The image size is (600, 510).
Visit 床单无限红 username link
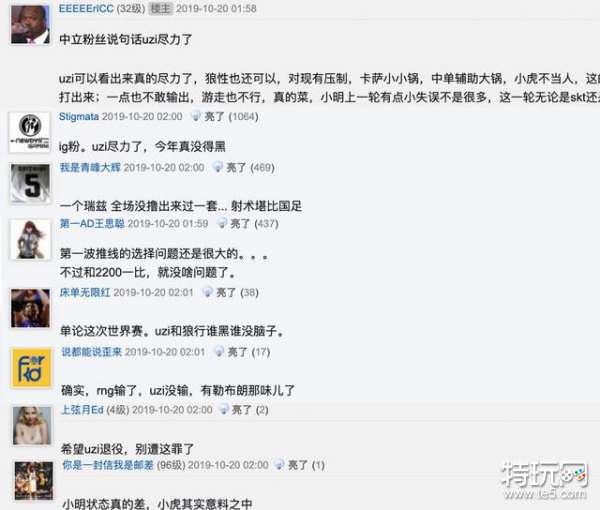pos(85,292)
